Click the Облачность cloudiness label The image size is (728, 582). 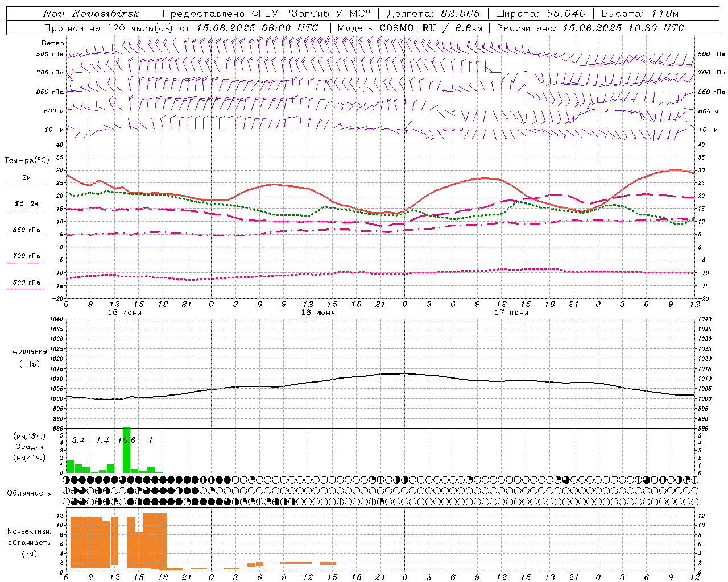(x=29, y=493)
